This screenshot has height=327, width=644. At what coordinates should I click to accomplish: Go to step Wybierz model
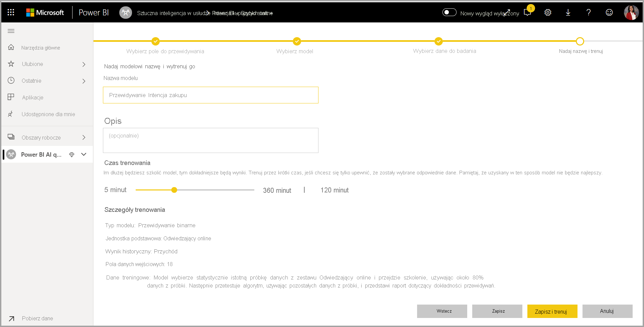[295, 51]
